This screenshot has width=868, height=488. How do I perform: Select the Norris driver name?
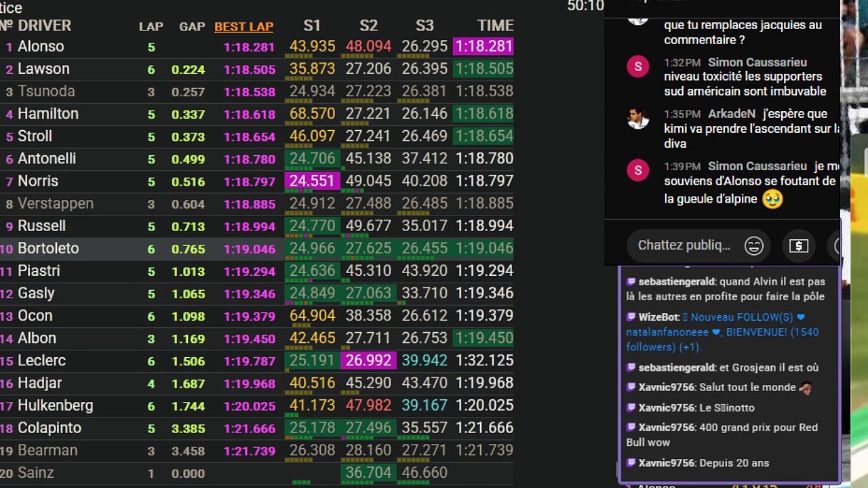click(38, 181)
